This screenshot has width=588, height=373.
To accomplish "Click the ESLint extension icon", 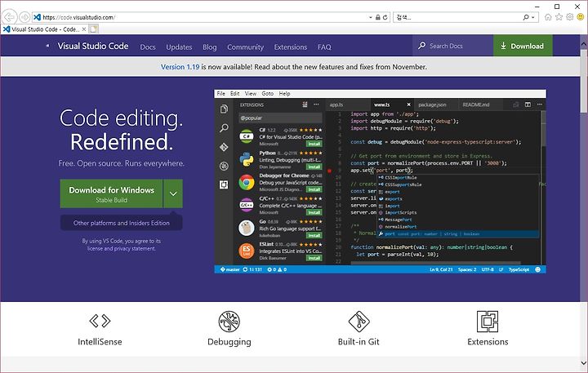I will pyautogui.click(x=247, y=251).
